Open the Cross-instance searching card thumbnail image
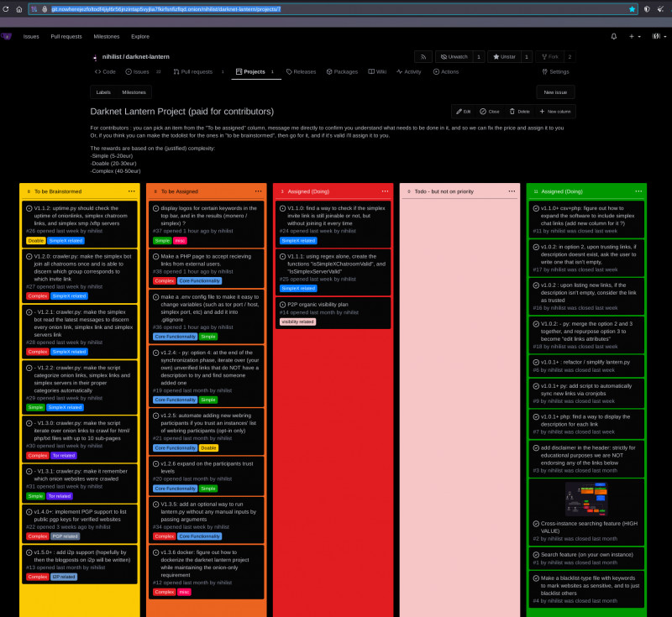 [586, 499]
